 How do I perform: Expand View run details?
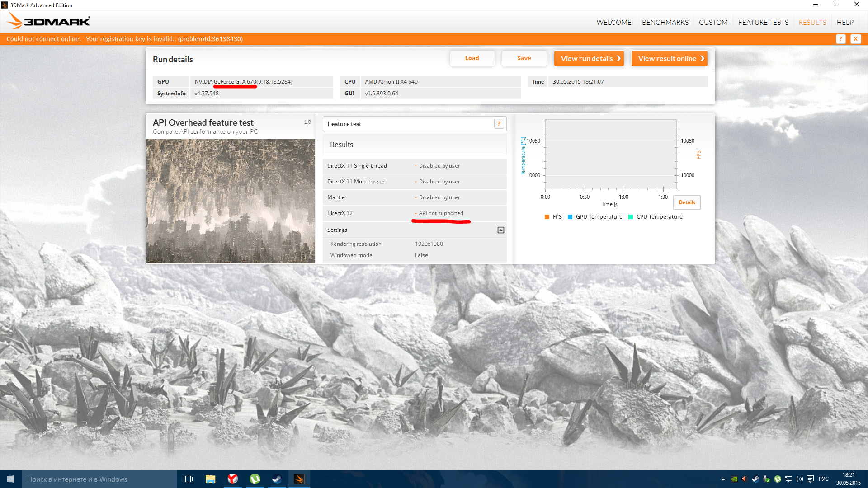pyautogui.click(x=589, y=58)
